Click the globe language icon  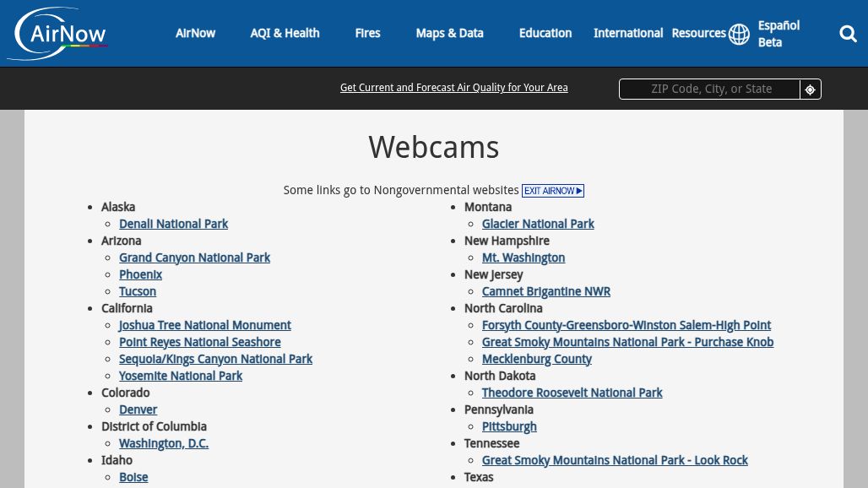(x=739, y=34)
